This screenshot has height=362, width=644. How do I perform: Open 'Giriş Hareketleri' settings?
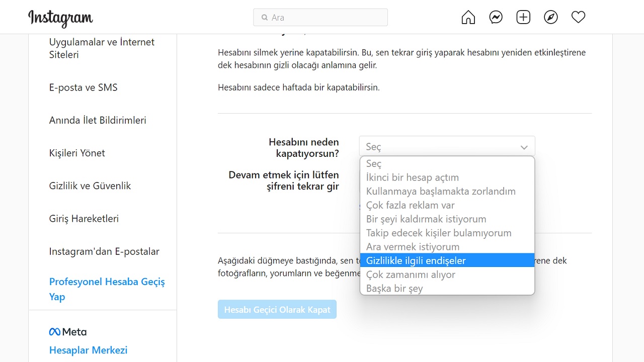coord(84,219)
